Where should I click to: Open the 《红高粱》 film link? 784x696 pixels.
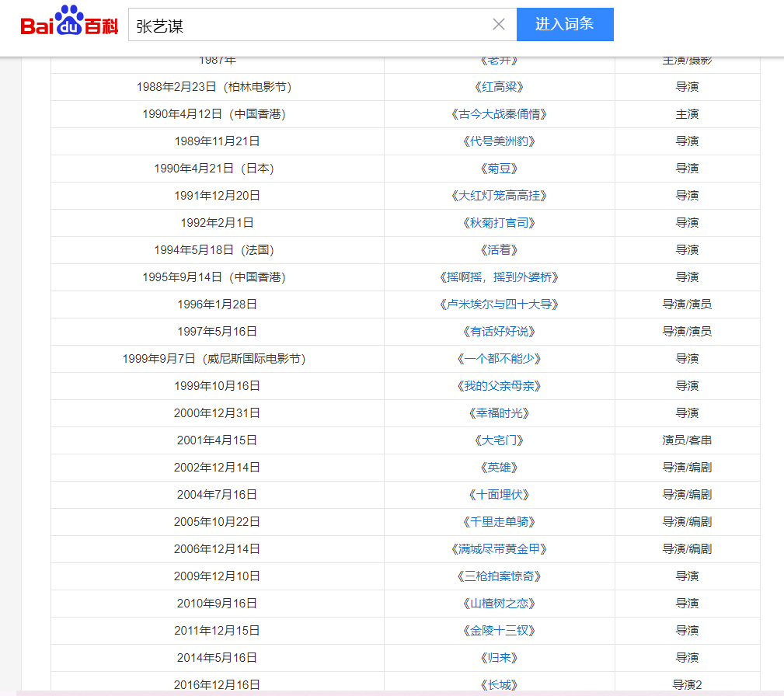tap(499, 87)
